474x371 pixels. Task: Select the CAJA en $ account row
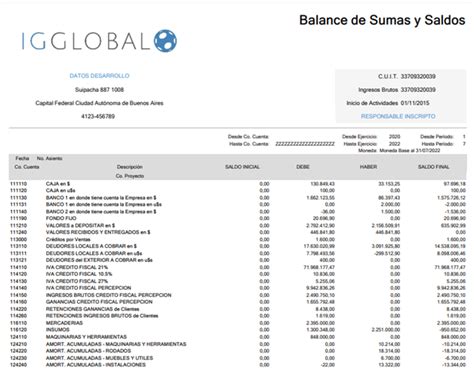[x=238, y=184]
